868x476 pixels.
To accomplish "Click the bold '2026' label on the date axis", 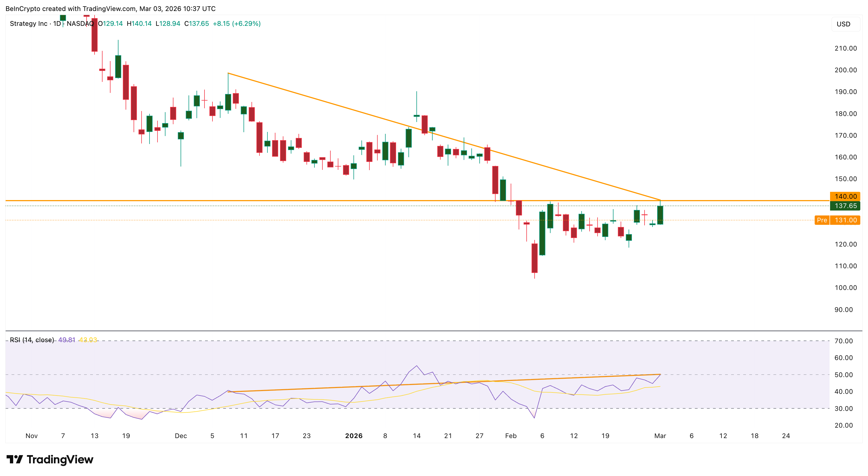I will point(353,436).
